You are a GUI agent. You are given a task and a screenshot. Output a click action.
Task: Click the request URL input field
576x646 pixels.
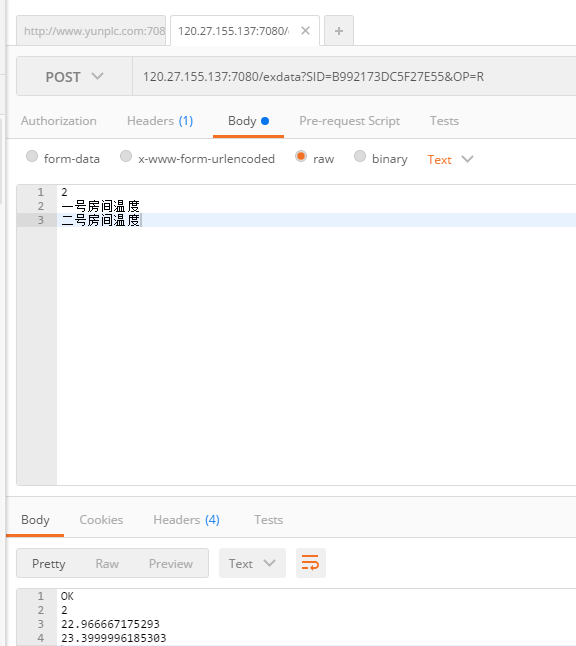354,77
